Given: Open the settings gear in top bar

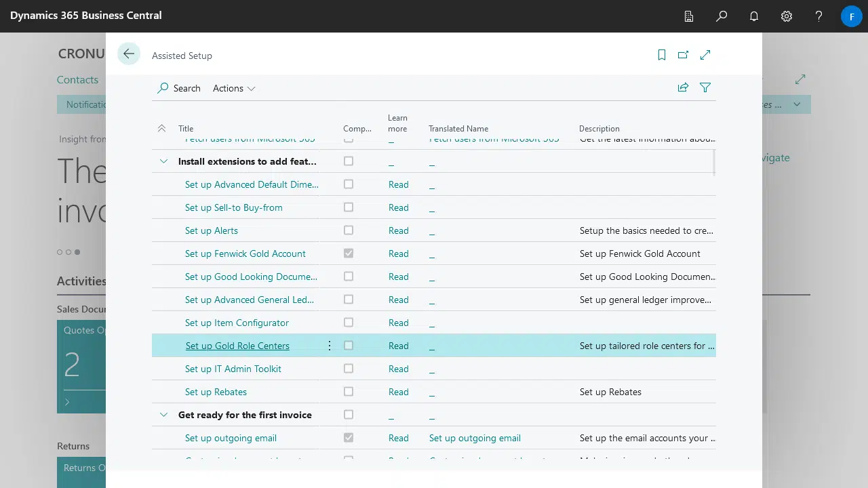Looking at the screenshot, I should click(x=786, y=16).
